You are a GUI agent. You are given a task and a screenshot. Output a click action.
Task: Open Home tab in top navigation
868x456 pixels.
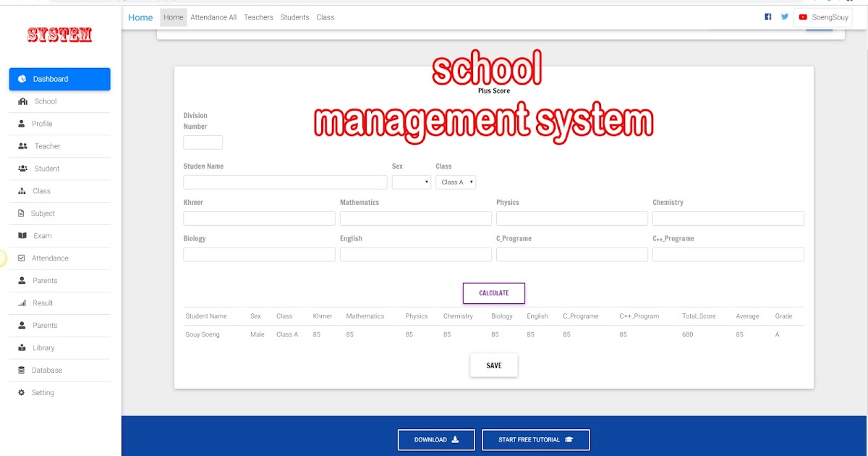click(174, 17)
